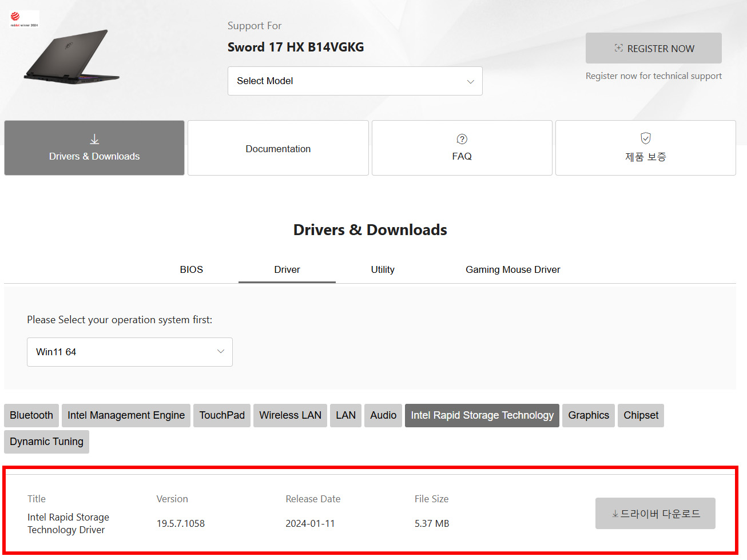This screenshot has width=747, height=560.
Task: Click the Register now for technical support text
Action: (653, 76)
